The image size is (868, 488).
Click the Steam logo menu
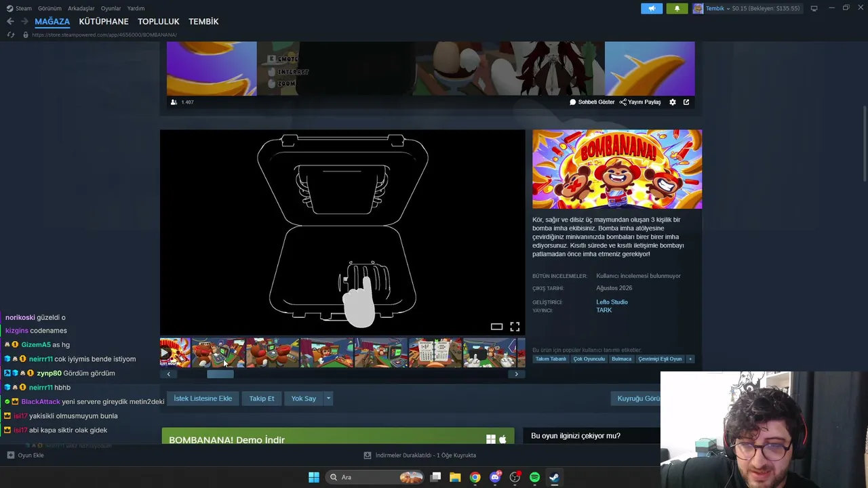pos(19,8)
